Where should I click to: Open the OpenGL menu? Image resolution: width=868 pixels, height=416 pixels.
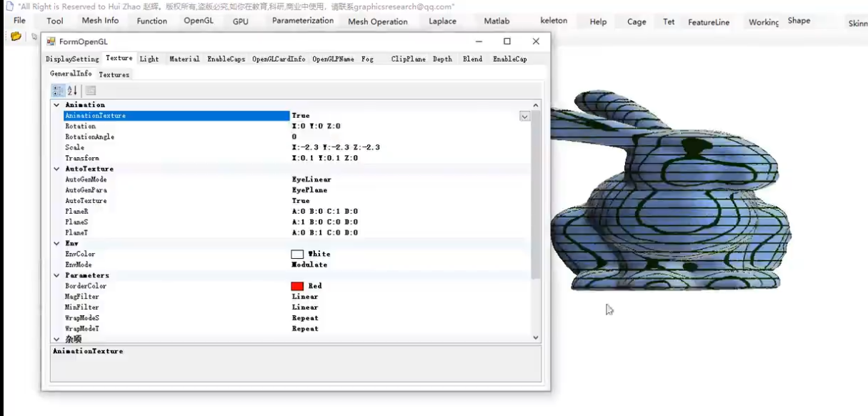click(x=199, y=21)
